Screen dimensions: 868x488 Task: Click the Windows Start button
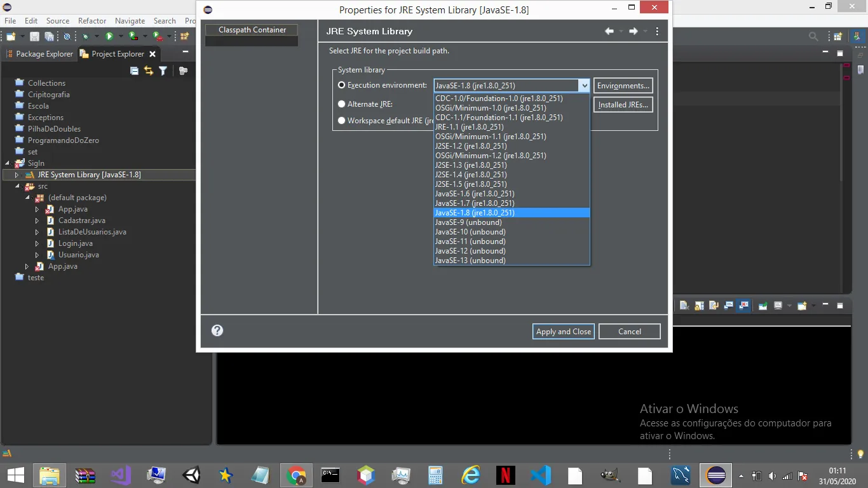tap(15, 475)
